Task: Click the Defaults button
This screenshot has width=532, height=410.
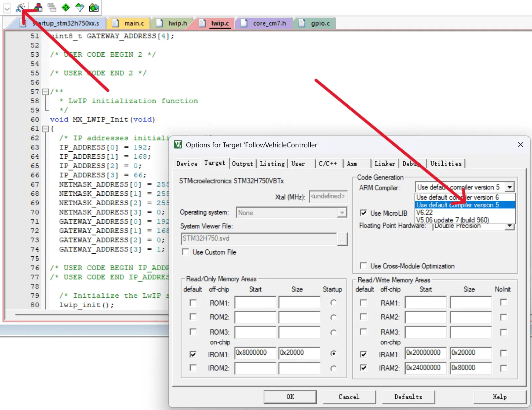Action: [x=408, y=397]
